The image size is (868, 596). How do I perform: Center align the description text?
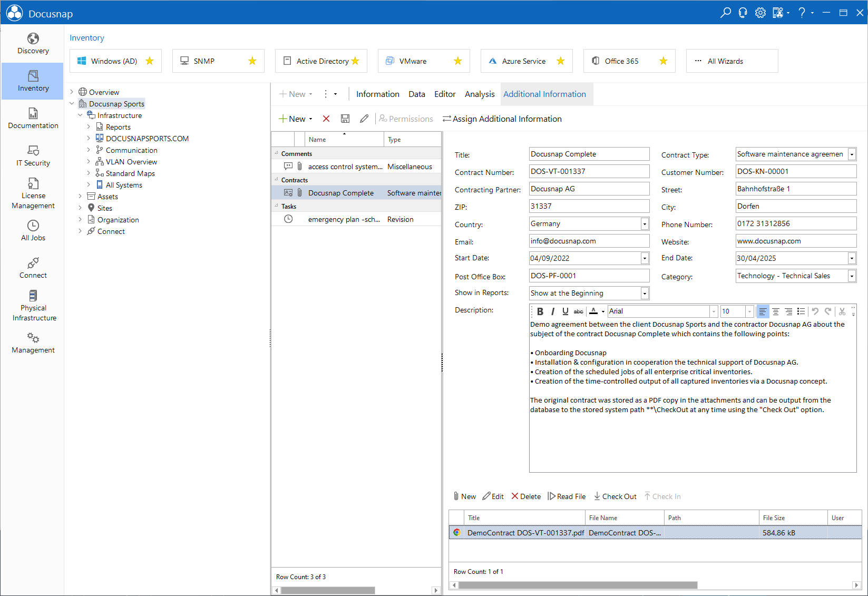coord(776,311)
